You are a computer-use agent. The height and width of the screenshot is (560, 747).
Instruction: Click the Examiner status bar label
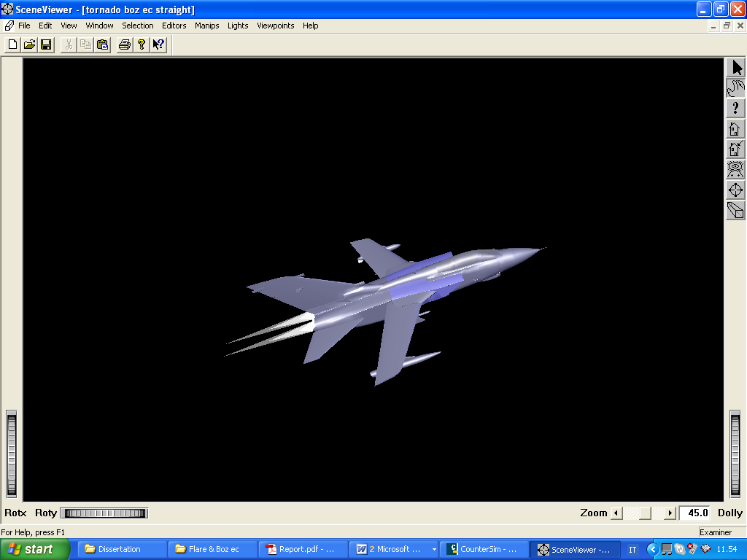tap(716, 532)
